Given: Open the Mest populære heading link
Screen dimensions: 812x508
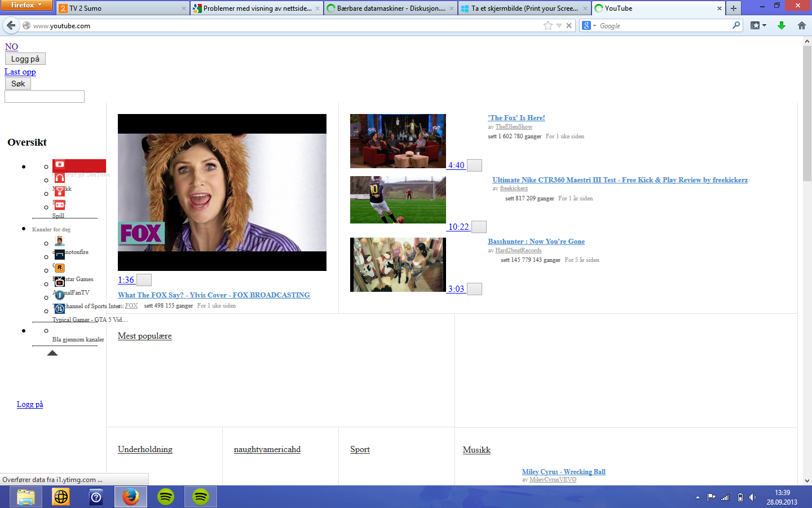Looking at the screenshot, I should coord(145,336).
